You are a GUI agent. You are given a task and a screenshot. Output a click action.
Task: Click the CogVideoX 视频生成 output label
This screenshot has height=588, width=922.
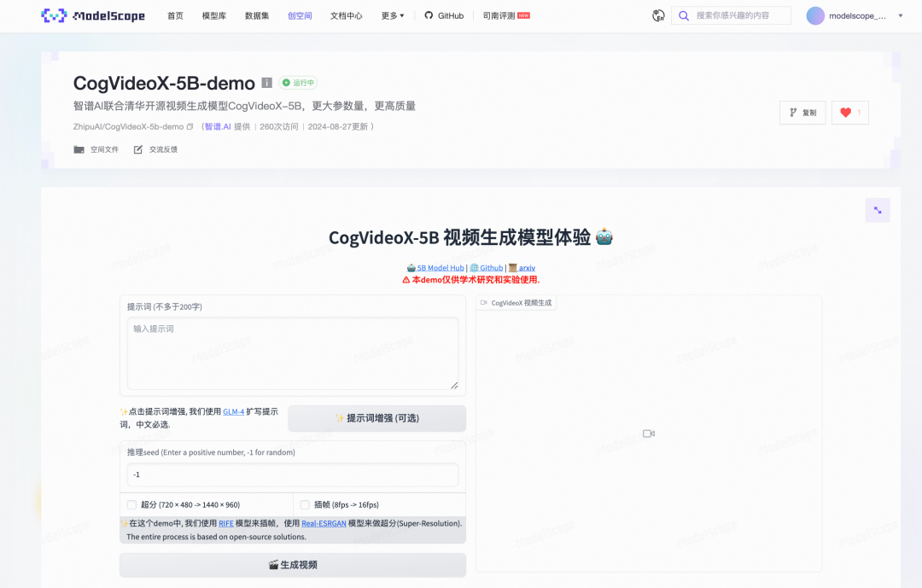pyautogui.click(x=516, y=303)
